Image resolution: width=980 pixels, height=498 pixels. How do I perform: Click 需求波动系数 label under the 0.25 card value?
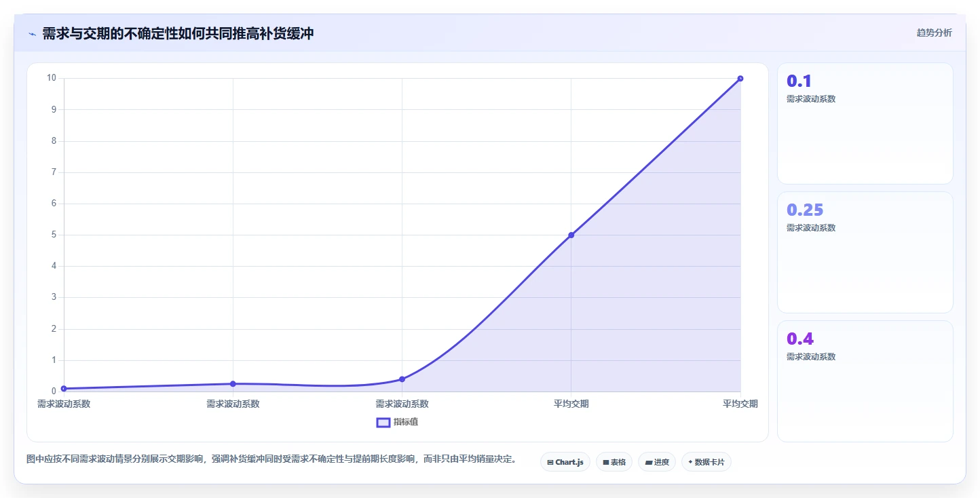coord(811,228)
